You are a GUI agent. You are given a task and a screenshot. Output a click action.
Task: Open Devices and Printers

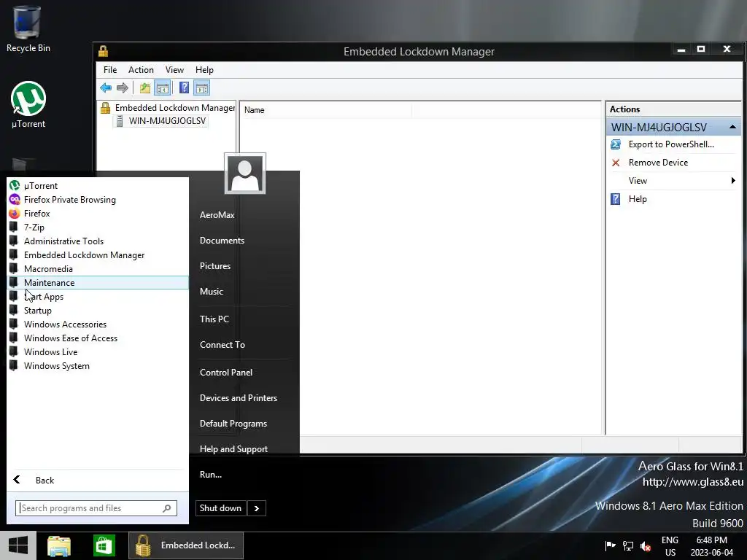click(x=239, y=398)
